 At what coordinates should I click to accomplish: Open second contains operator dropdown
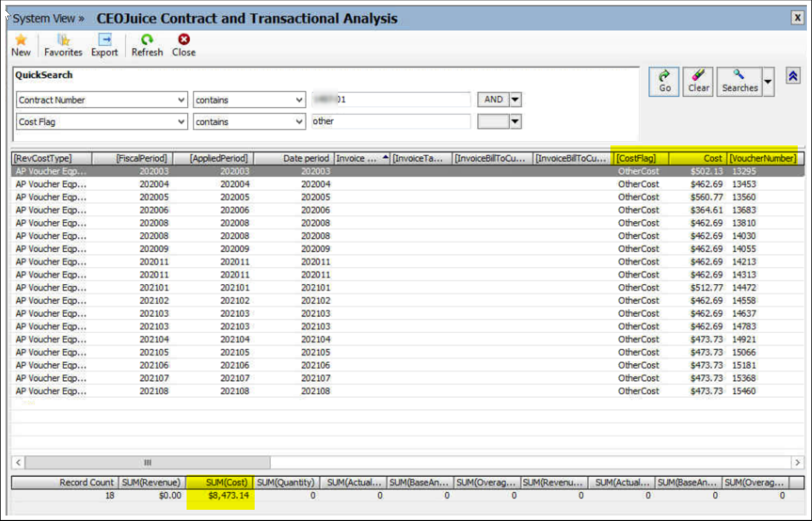pyautogui.click(x=299, y=122)
